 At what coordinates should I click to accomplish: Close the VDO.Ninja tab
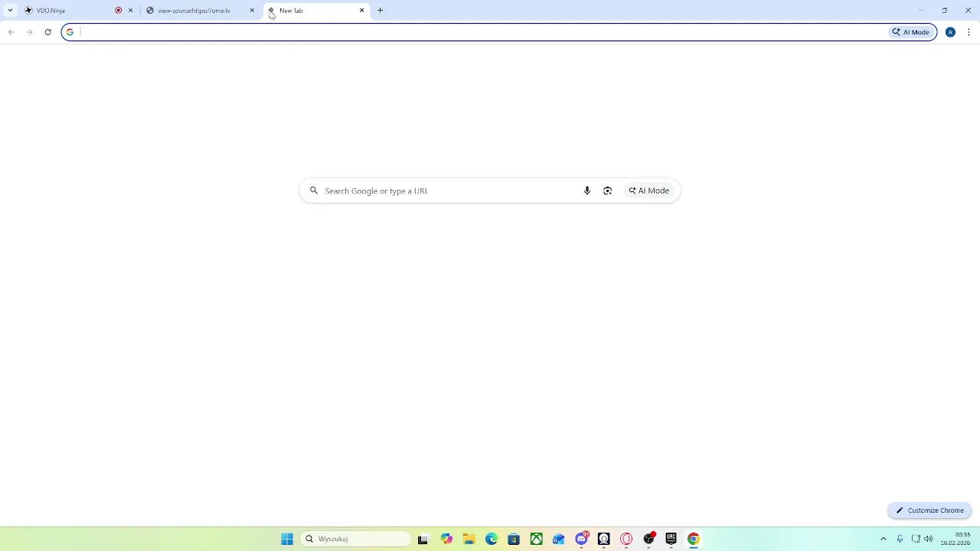click(x=130, y=11)
